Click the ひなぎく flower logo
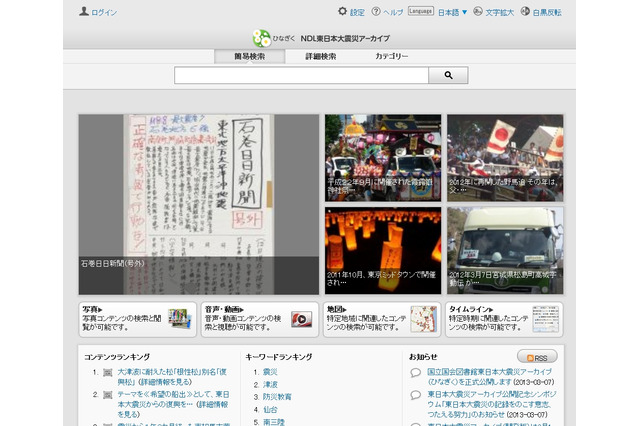The height and width of the screenshot is (426, 640). pos(262,38)
